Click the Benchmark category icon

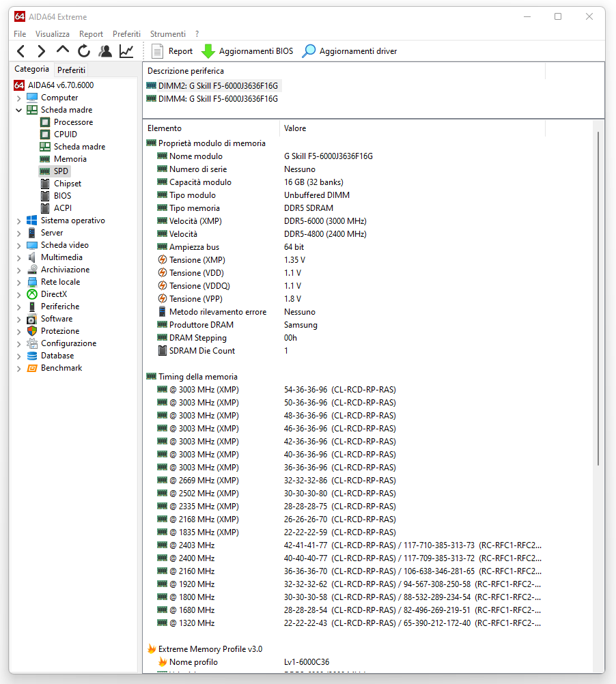32,368
